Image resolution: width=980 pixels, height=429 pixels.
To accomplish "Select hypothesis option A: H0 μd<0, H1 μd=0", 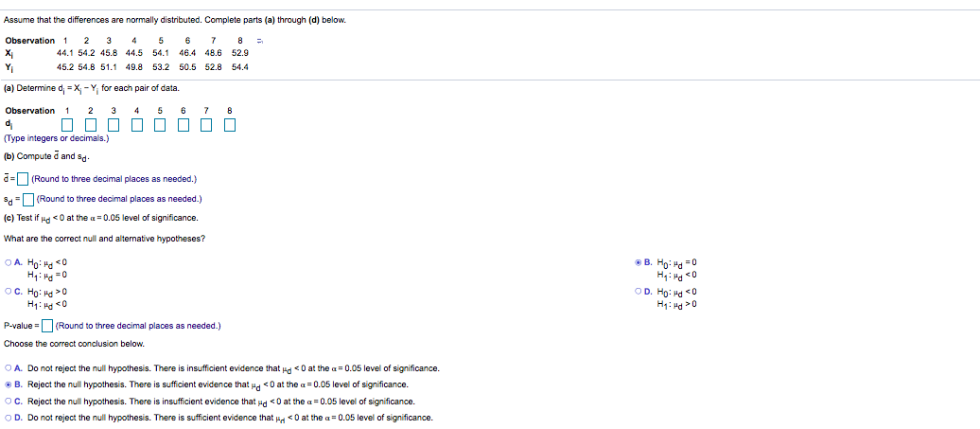I will [x=8, y=262].
